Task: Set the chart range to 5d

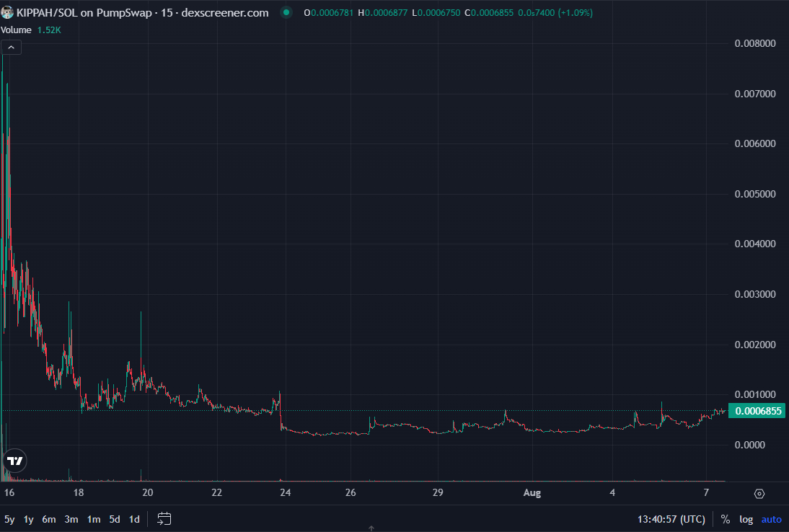Action: 114,519
